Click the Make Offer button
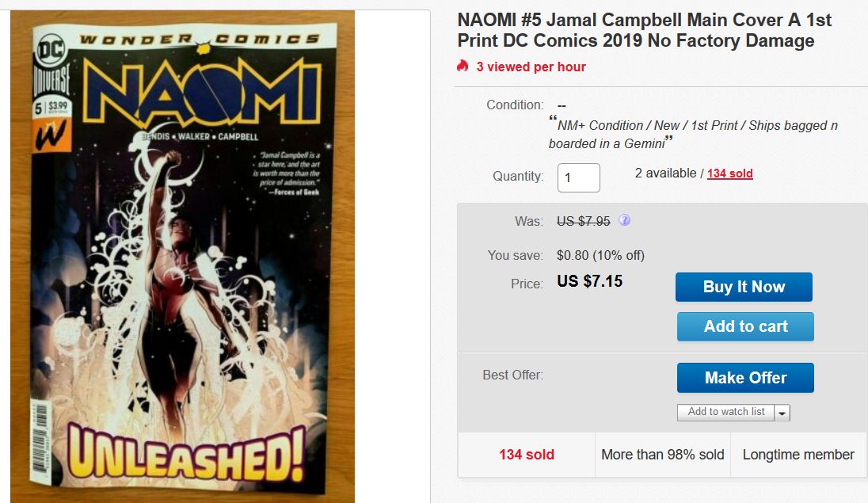Screen dimensions: 868x503 coord(745,378)
